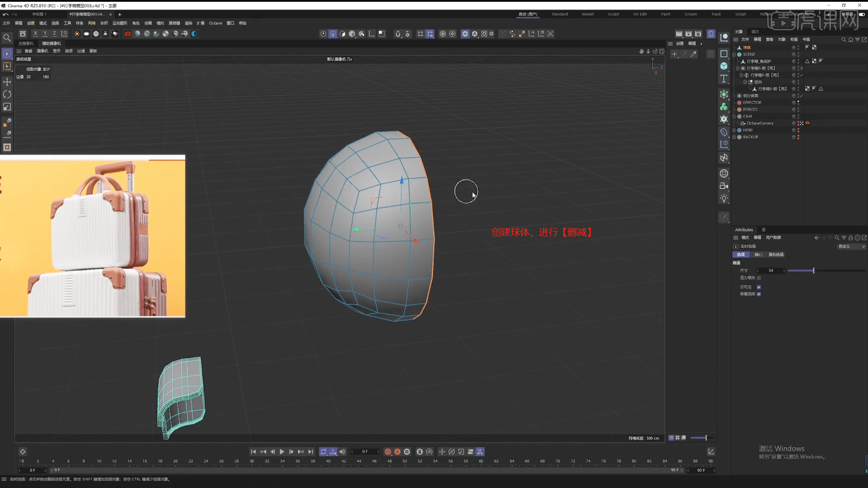
Task: Go to end of animation
Action: click(311, 452)
